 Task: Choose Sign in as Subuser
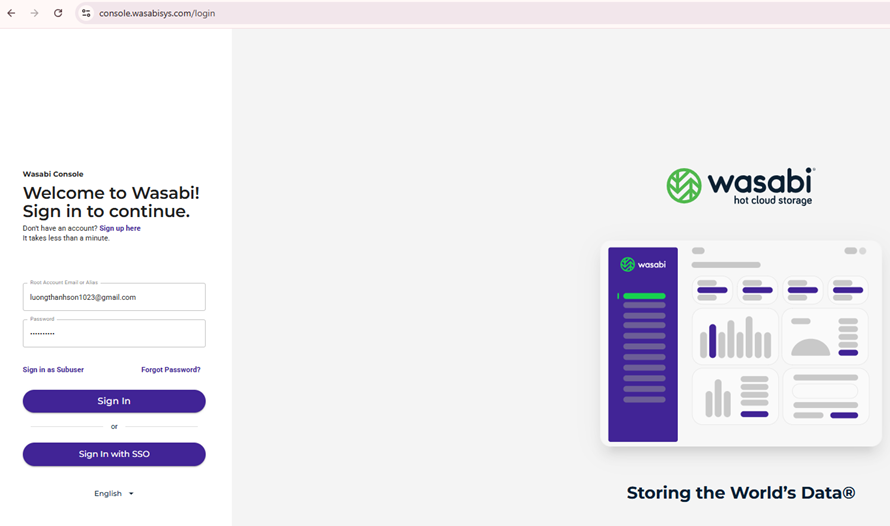pyautogui.click(x=53, y=370)
